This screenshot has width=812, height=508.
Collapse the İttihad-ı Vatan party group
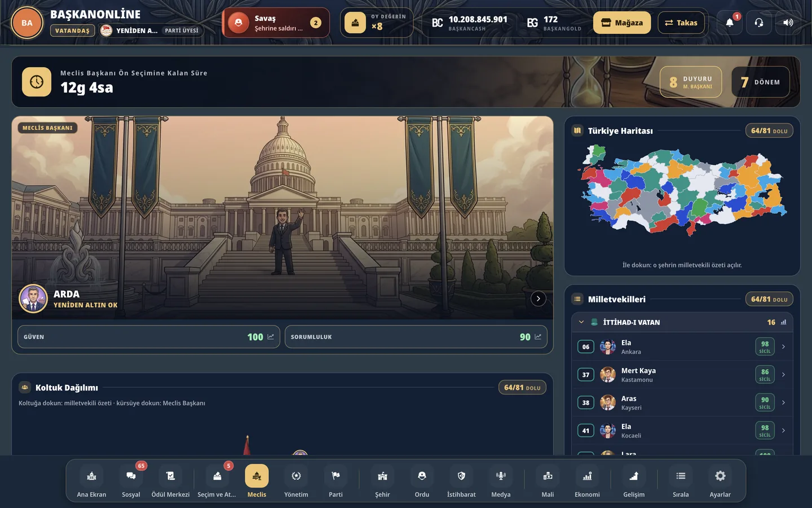(x=581, y=322)
